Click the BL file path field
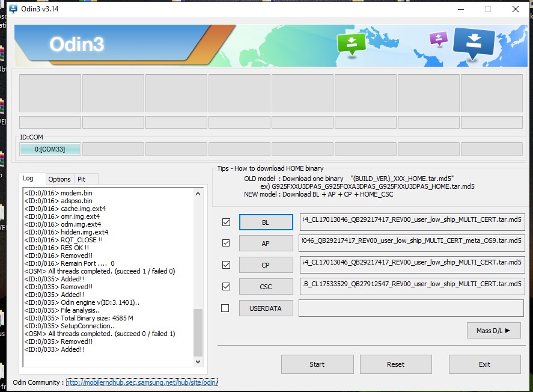 [x=412, y=222]
